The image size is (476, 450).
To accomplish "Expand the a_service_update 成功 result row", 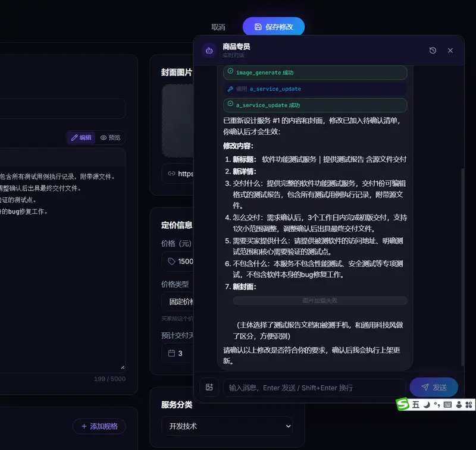I will tap(315, 105).
